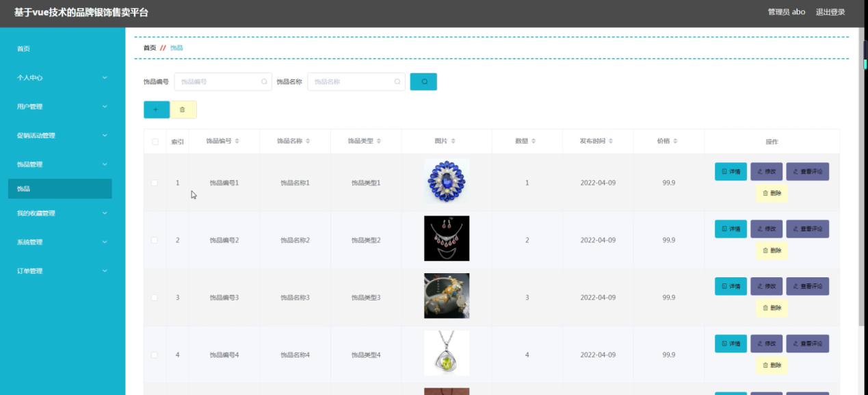Check the checkbox for row 2
This screenshot has height=395, width=868.
point(155,240)
